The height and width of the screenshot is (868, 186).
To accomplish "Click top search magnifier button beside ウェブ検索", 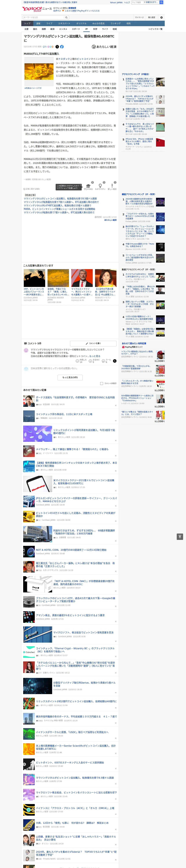I will (161, 2).
